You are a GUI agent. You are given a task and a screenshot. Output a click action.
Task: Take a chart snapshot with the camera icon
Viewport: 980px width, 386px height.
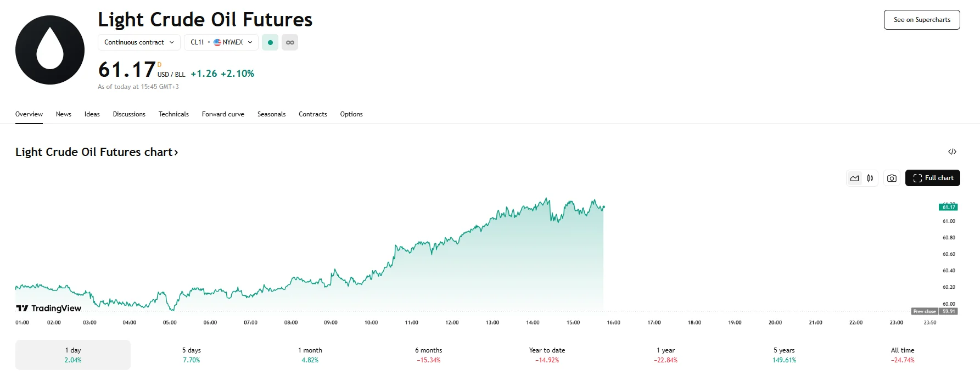(892, 178)
